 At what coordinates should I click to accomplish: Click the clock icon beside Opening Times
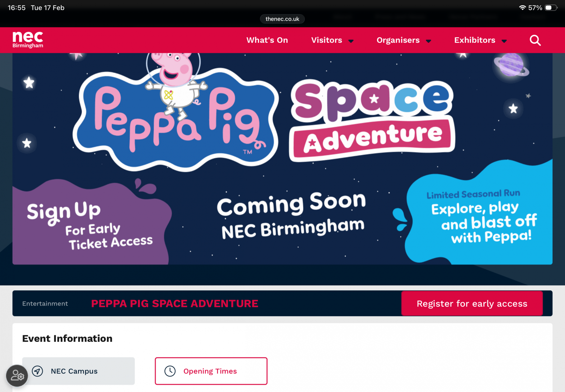(x=170, y=371)
